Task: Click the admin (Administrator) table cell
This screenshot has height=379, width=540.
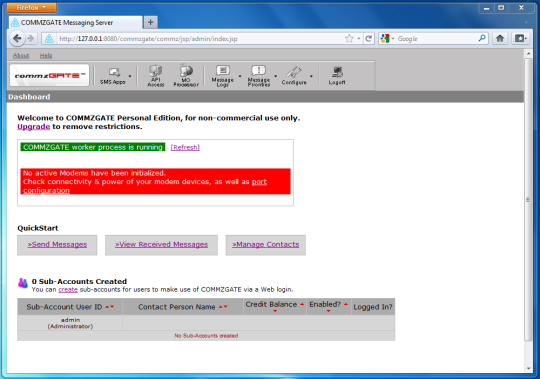Action: pyautogui.click(x=70, y=323)
